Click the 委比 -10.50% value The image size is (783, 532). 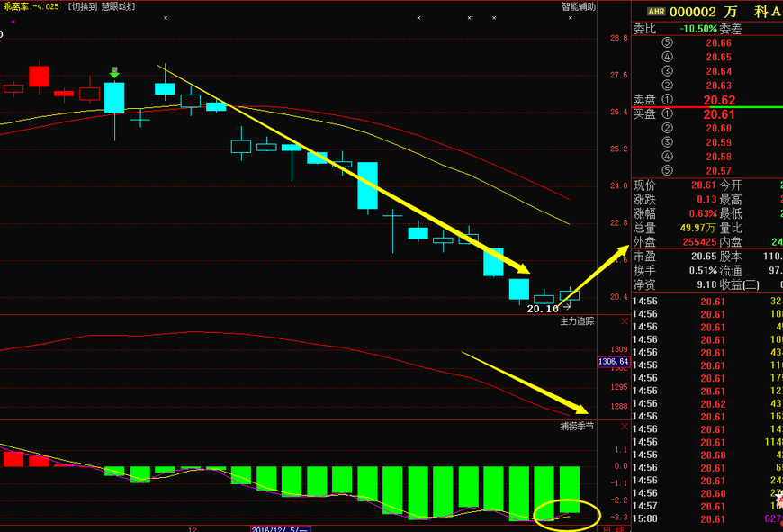click(698, 29)
